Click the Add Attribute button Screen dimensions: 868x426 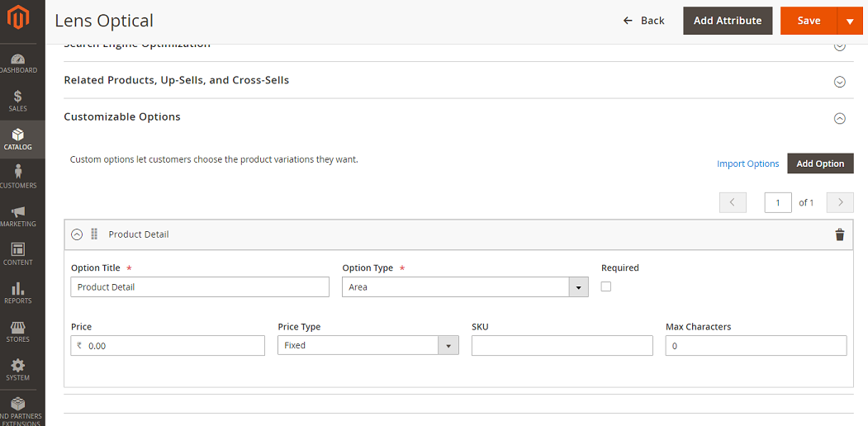click(x=728, y=21)
